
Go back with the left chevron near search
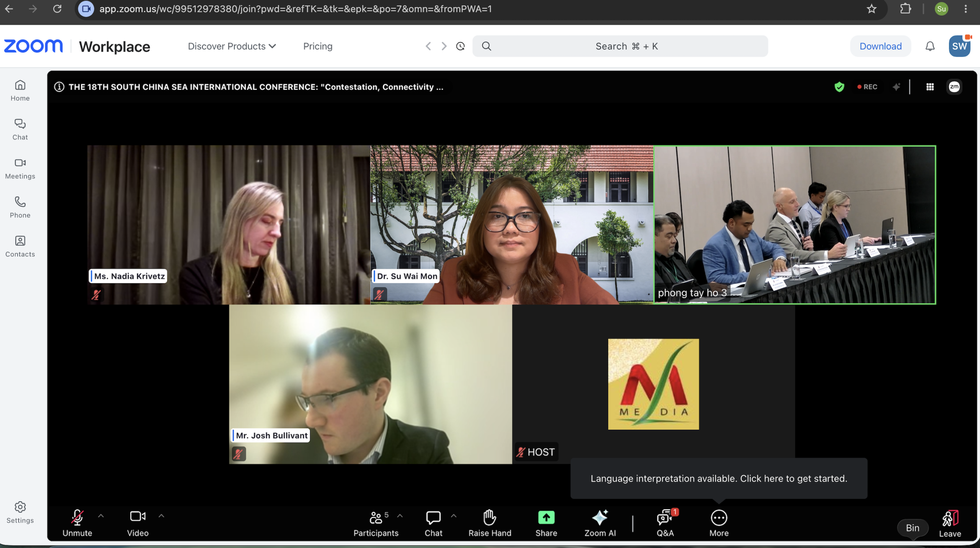pos(428,46)
